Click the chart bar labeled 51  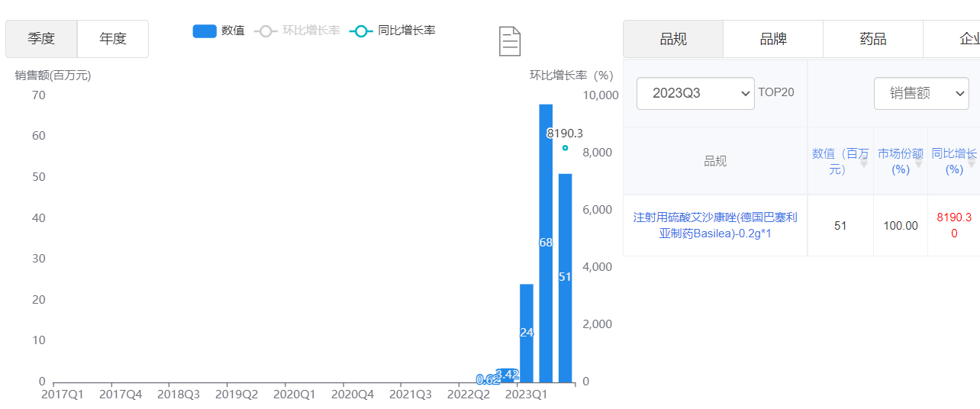pyautogui.click(x=565, y=277)
